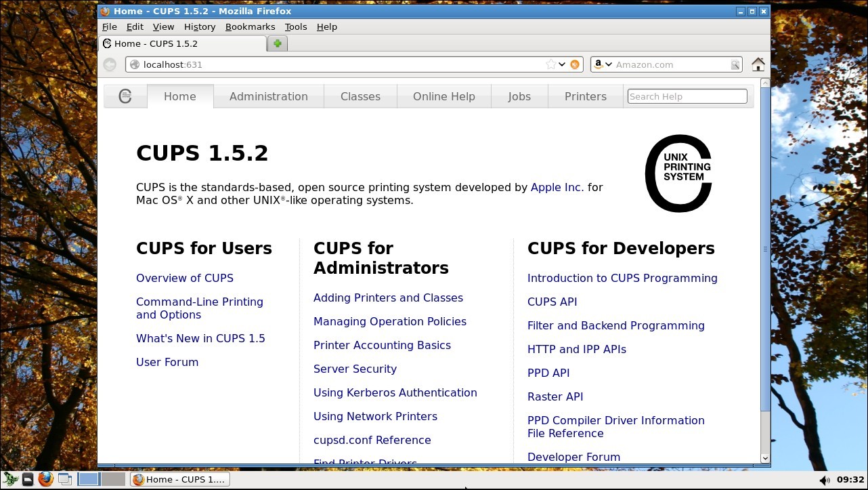Open the Server Security link
The width and height of the screenshot is (868, 490).
pos(355,369)
